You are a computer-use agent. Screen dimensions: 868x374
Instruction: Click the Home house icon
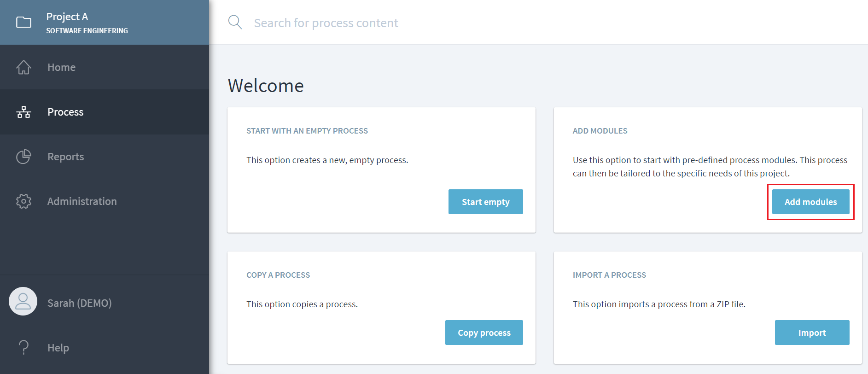[23, 67]
